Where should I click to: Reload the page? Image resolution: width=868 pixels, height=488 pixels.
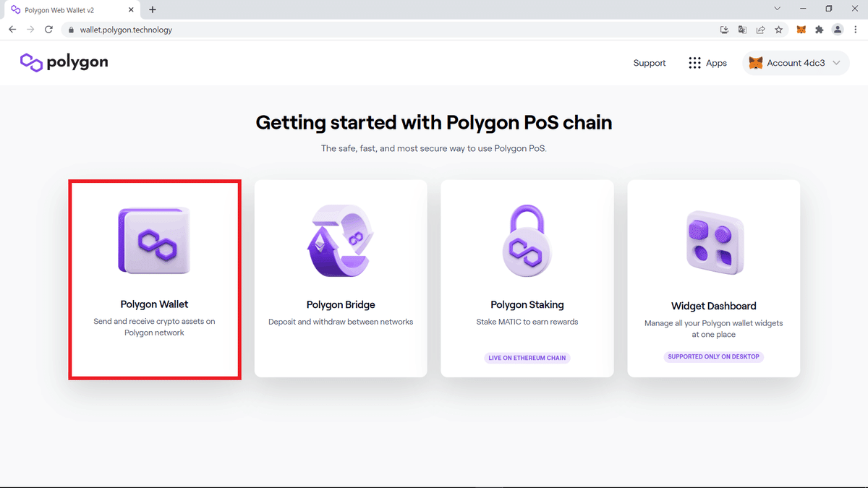[x=48, y=30]
